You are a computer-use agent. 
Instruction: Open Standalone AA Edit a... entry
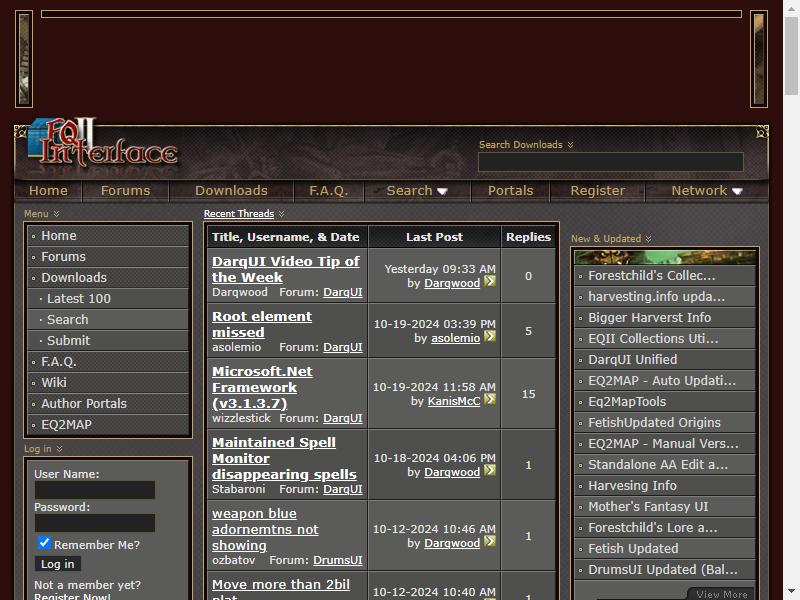coord(664,464)
